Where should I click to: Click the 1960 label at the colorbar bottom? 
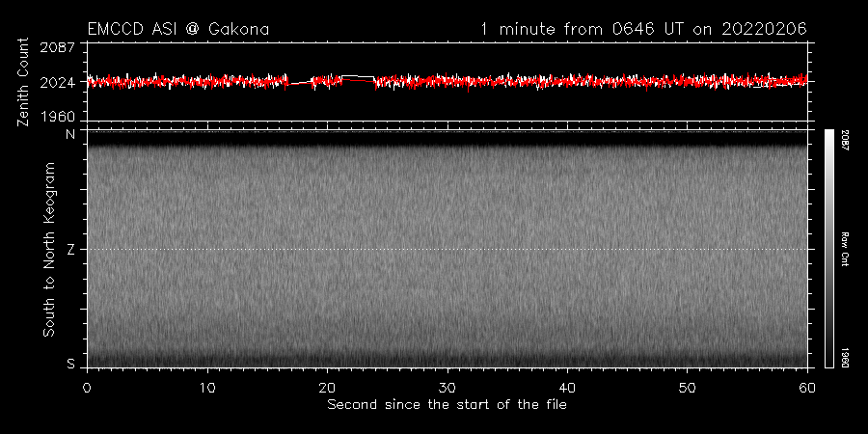(845, 358)
